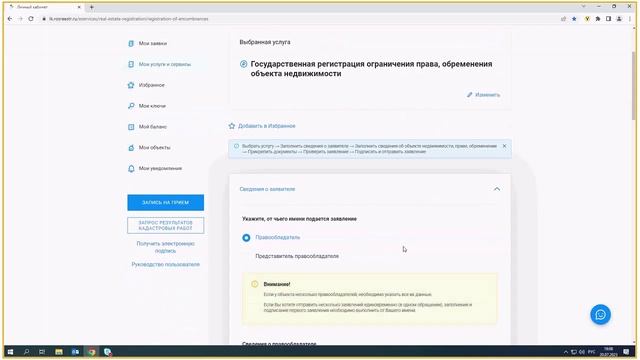Click the Мои уведомления bell icon
The height and width of the screenshot is (360, 640).
(131, 168)
